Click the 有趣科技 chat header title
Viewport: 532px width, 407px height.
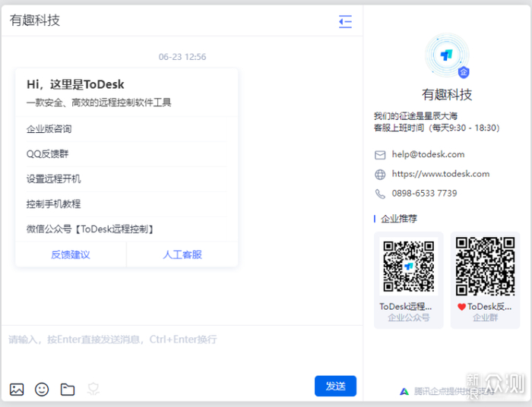tap(35, 21)
